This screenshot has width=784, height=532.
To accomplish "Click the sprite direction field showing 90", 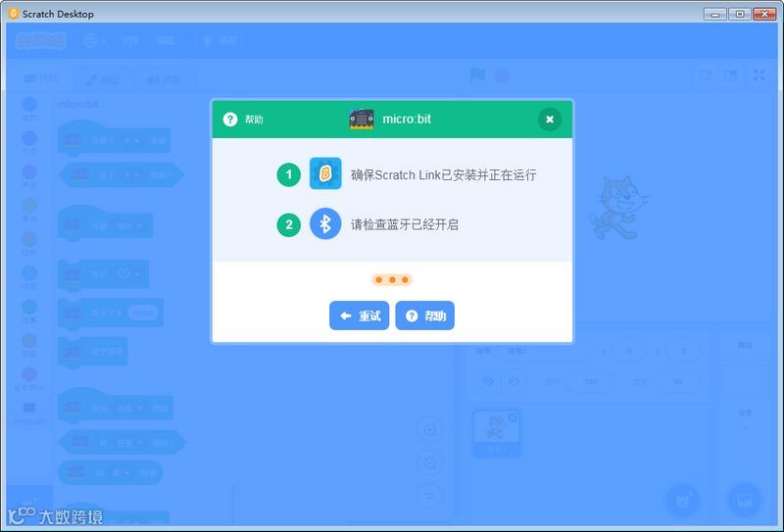I will tap(678, 381).
